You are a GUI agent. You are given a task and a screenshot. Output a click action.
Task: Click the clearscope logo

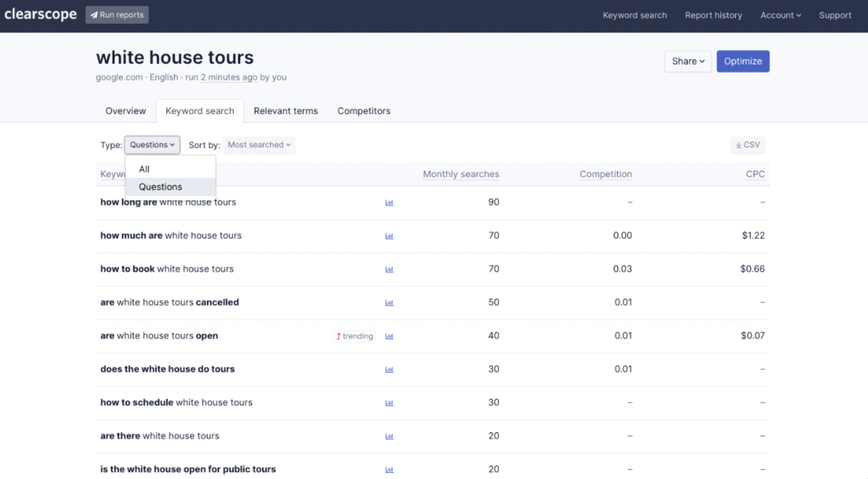(x=41, y=14)
